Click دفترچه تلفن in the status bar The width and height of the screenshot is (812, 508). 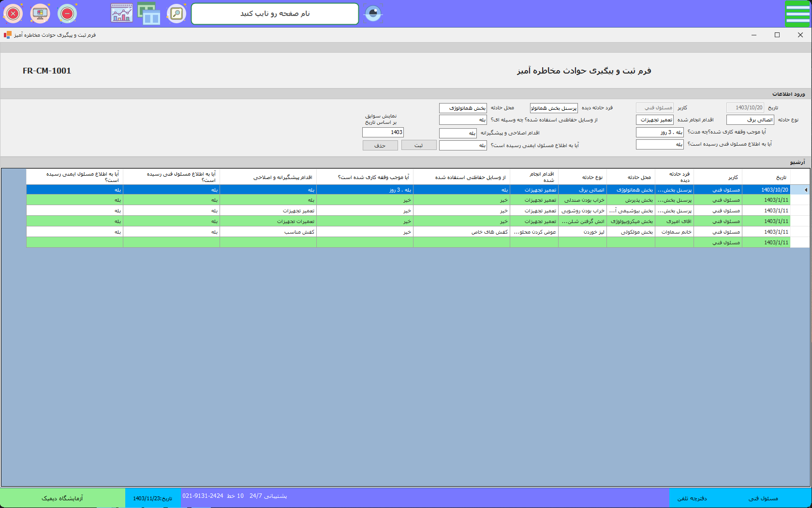tap(692, 498)
